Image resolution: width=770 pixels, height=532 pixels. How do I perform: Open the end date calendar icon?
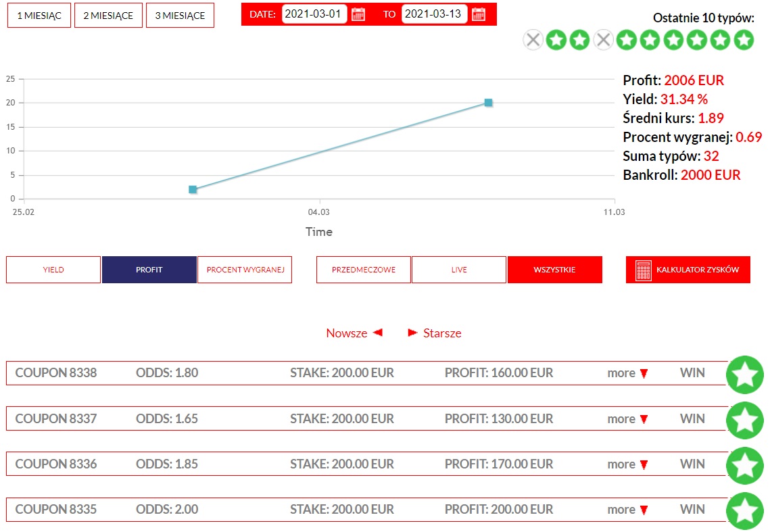pos(478,14)
